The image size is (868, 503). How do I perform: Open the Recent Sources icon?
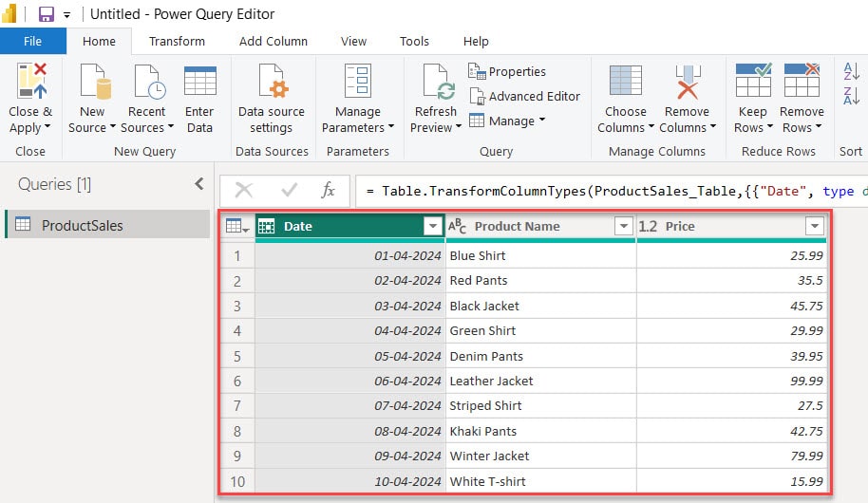[x=149, y=82]
